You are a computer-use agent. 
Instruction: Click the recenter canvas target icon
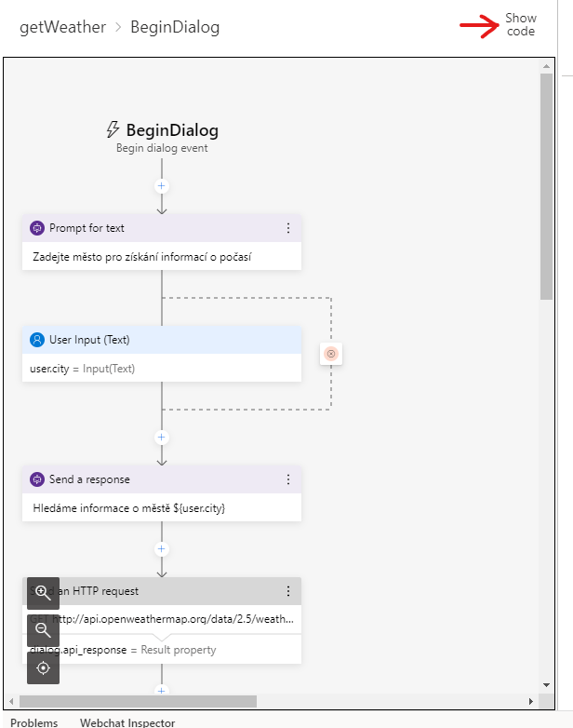[x=43, y=668]
